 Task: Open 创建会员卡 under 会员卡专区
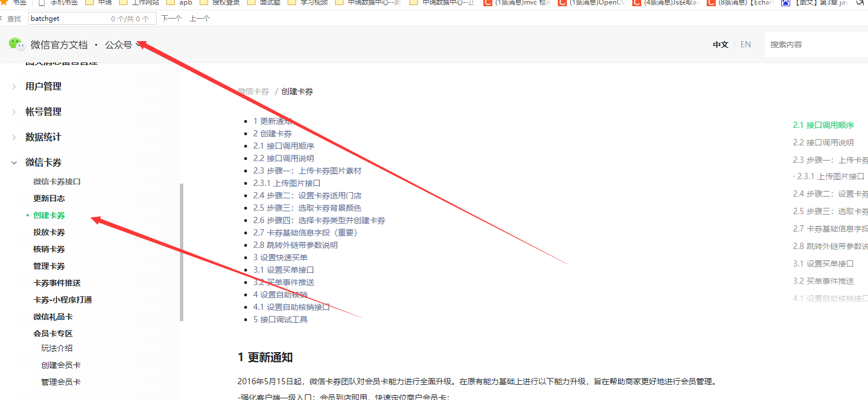(61, 365)
